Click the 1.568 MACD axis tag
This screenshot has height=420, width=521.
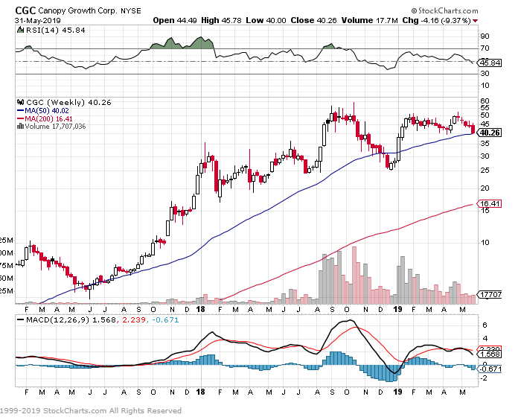[x=490, y=354]
